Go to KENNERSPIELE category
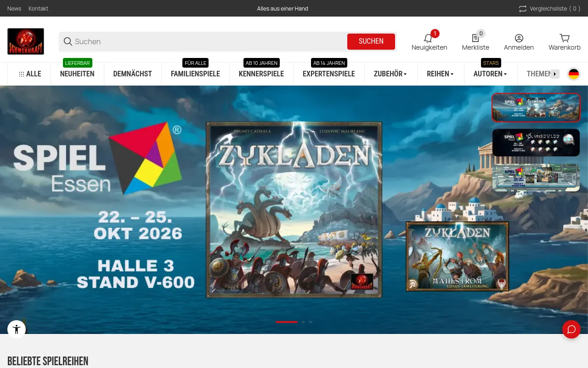Viewport: 588px width, 368px height. (261, 74)
